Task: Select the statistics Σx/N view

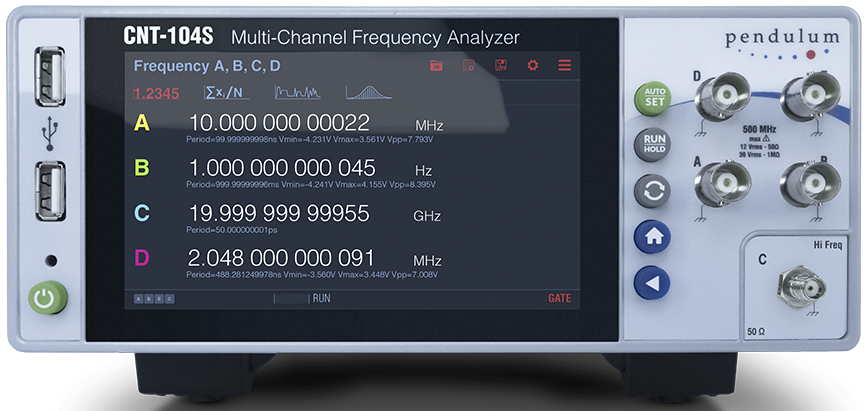Action: tap(226, 93)
